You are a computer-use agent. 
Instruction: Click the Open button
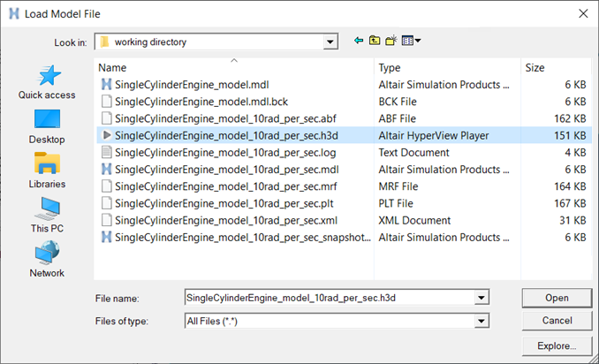pos(557,298)
